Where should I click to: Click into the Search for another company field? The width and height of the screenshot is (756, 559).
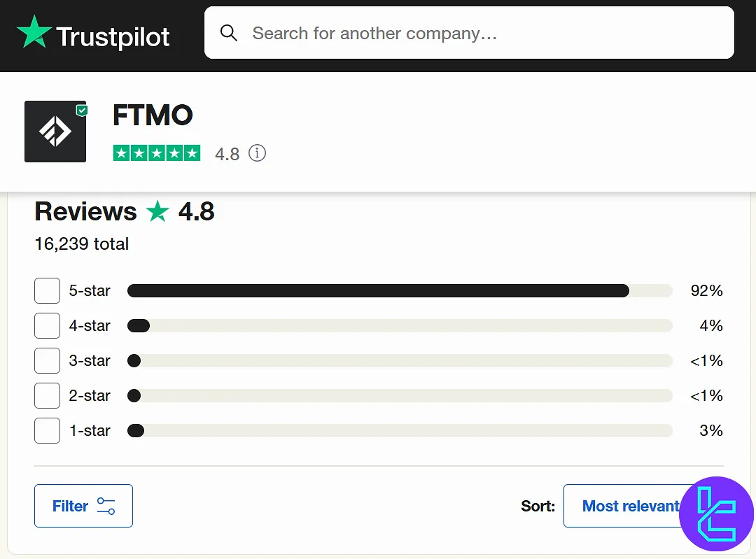pos(483,33)
